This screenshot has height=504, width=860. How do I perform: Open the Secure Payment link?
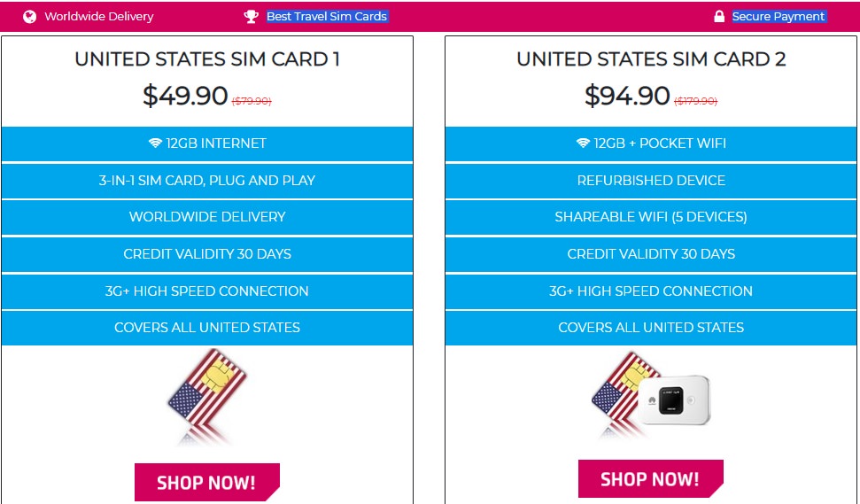coord(779,17)
